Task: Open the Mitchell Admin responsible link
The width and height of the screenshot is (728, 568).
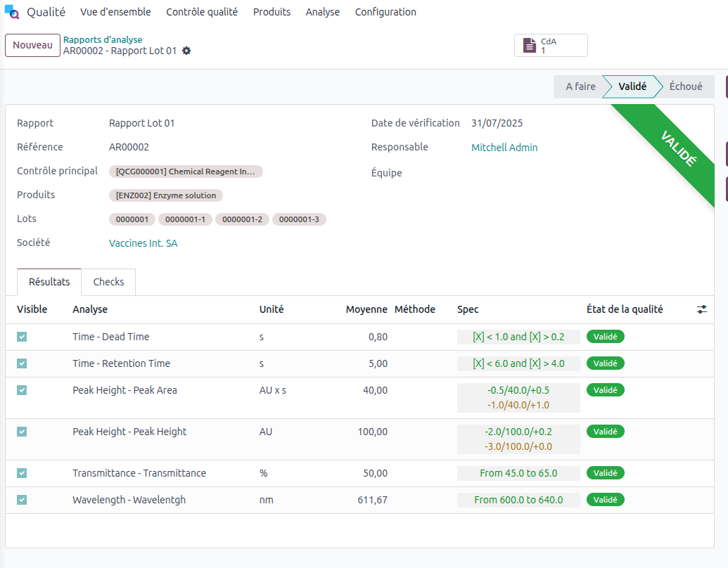Action: pos(504,148)
